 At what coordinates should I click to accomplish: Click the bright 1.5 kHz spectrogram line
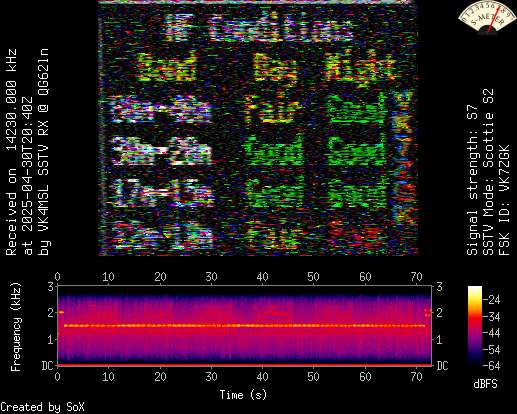point(244,325)
